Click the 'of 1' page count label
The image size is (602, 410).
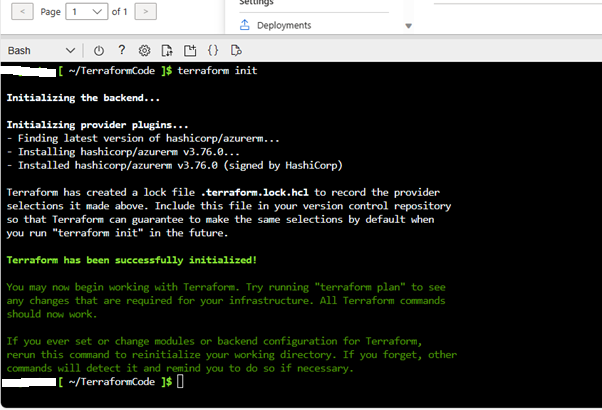tap(119, 12)
